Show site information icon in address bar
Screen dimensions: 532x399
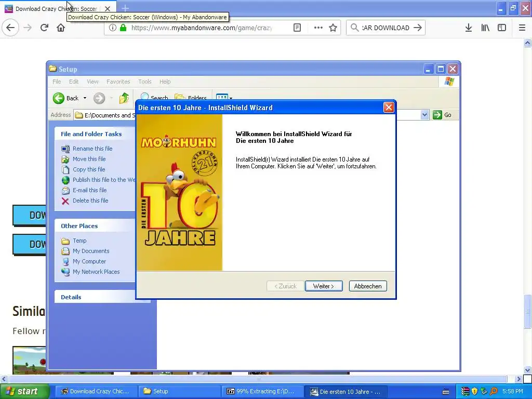pos(112,28)
